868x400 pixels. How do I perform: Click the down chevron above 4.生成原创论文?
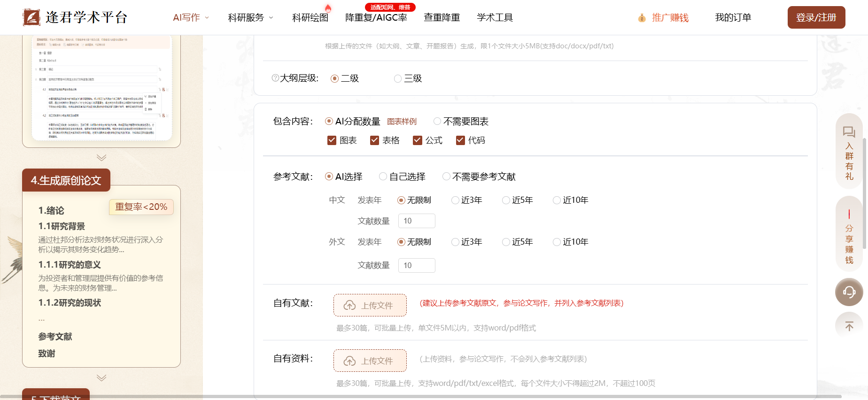click(101, 157)
